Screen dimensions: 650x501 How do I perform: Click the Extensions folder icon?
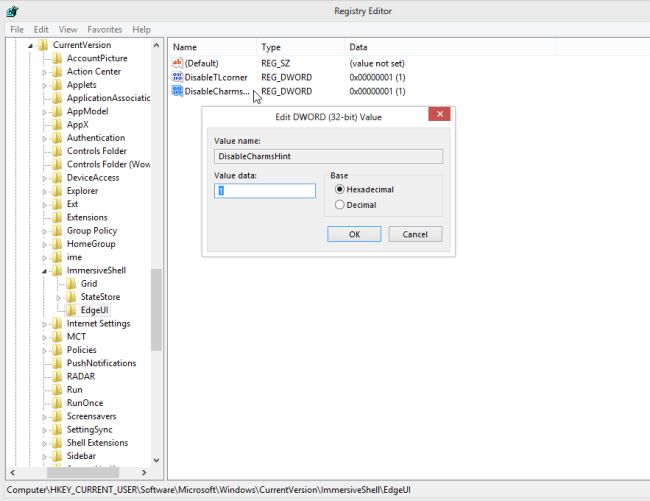(x=57, y=217)
